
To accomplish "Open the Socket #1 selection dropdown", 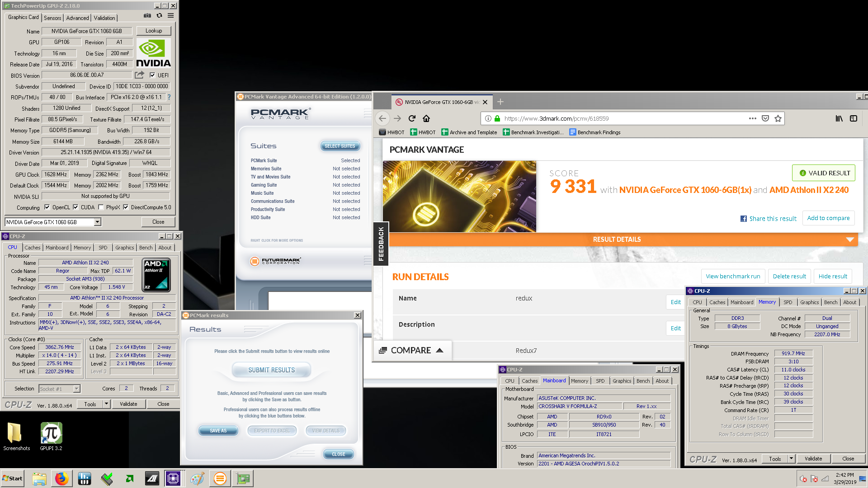I will tap(76, 389).
